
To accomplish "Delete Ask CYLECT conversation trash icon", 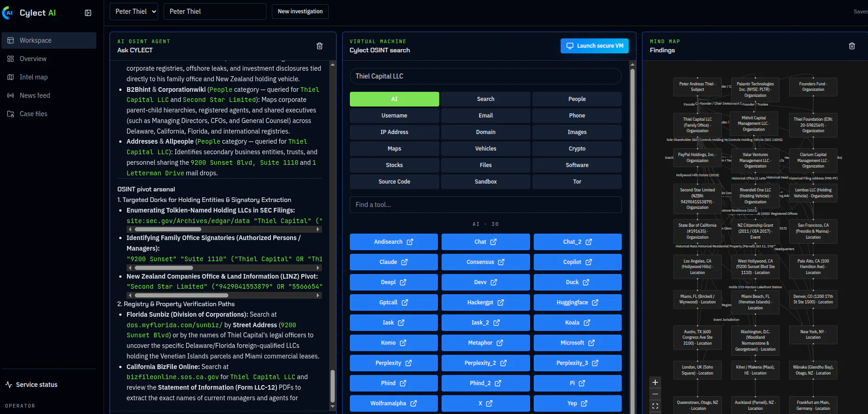I will (x=320, y=46).
